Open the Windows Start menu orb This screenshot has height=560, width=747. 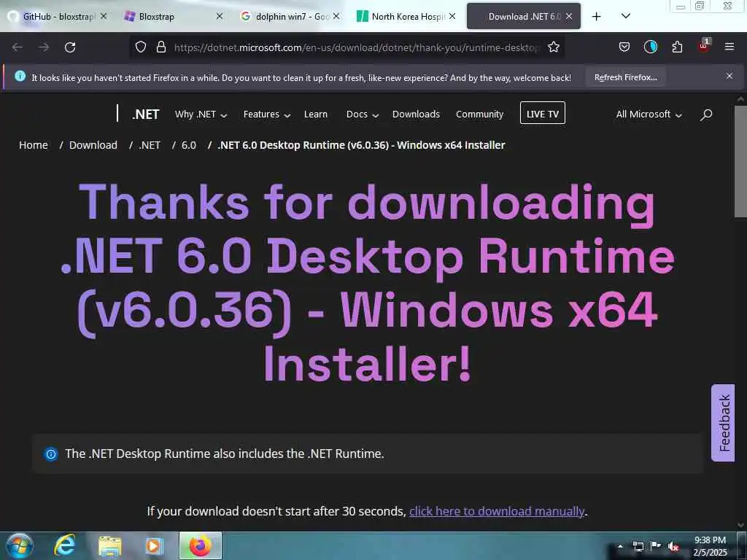click(20, 545)
